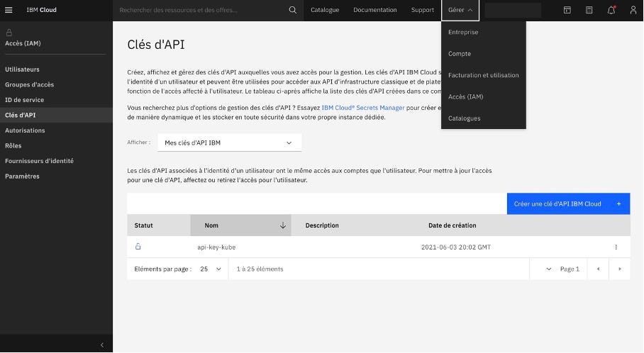Select 'Facturation et utilisation' from Gérer menu
Image resolution: width=644 pixels, height=353 pixels.
tap(483, 75)
